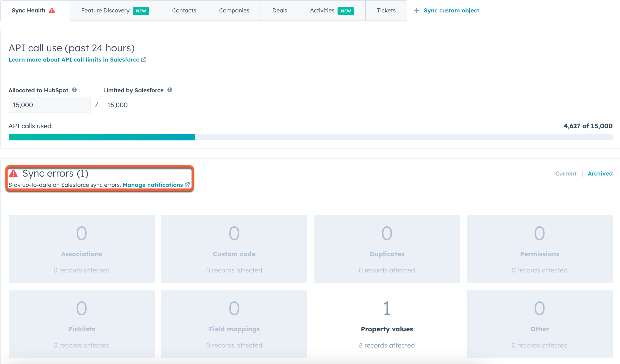The image size is (620, 364).
Task: Select the Property values card with 8 records affected
Action: (x=387, y=323)
